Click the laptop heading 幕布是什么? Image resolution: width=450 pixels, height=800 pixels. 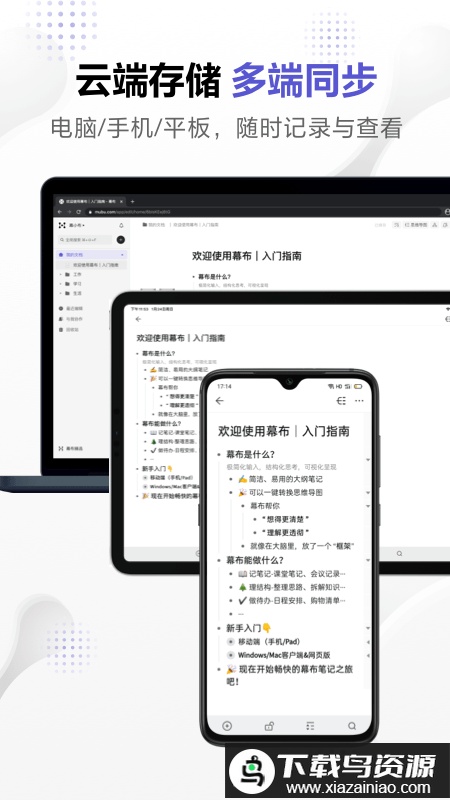coord(214,277)
